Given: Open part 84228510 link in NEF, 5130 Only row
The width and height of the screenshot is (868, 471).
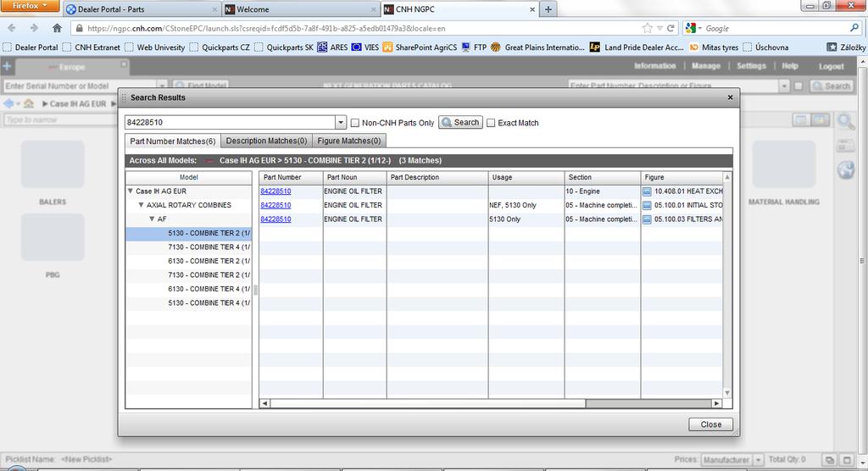Looking at the screenshot, I should coord(275,205).
